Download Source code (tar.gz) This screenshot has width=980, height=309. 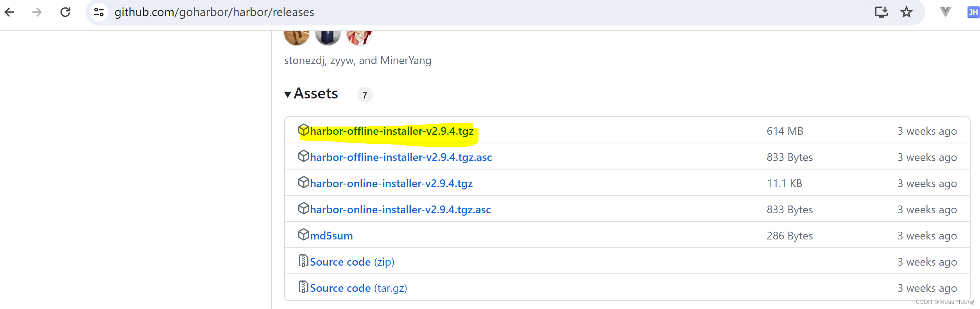(x=358, y=288)
